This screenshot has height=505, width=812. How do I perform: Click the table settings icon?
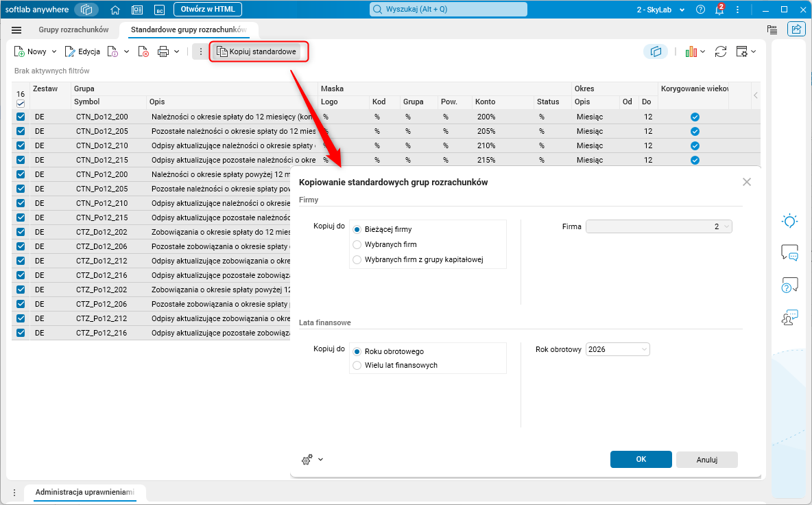tap(742, 51)
